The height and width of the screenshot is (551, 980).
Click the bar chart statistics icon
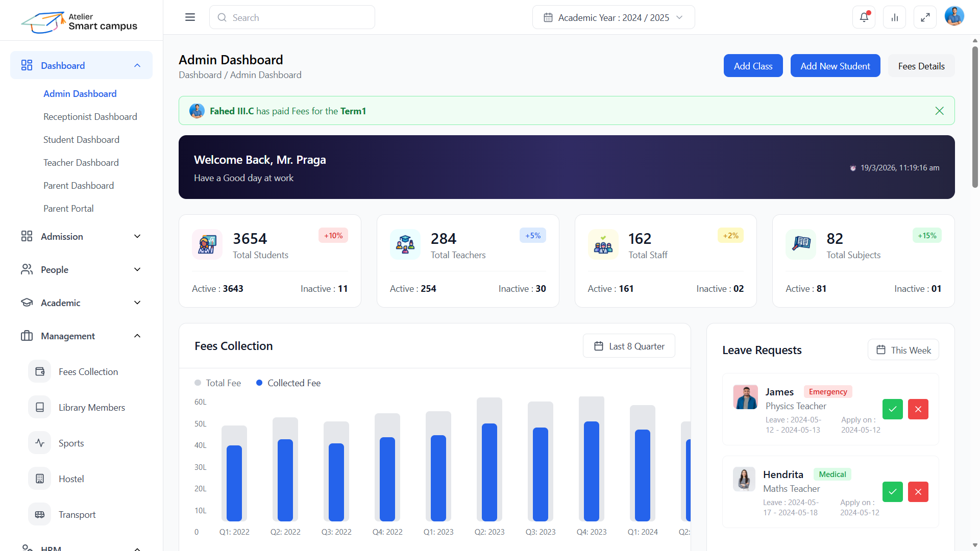tap(894, 17)
